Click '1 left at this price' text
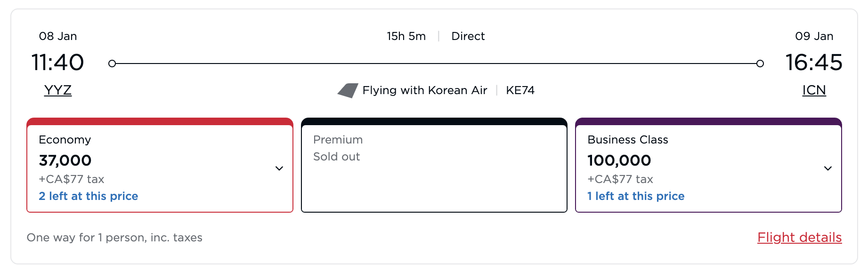This screenshot has height=271, width=868. 636,196
